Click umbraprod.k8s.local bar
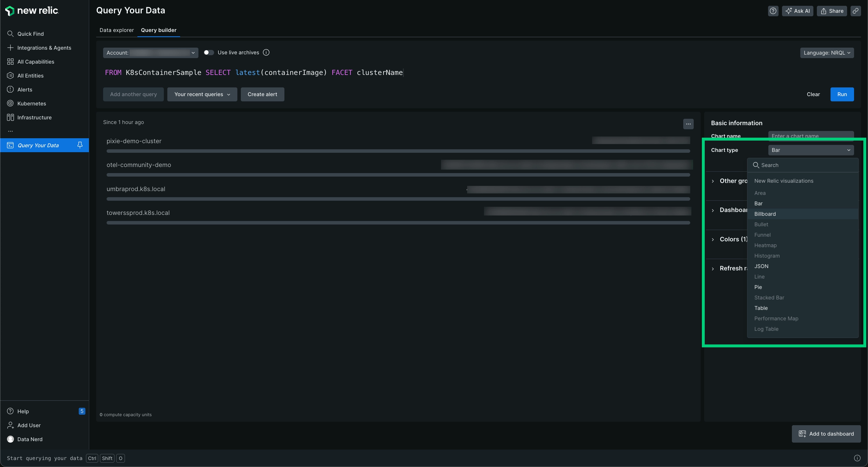The image size is (868, 467). point(398,199)
